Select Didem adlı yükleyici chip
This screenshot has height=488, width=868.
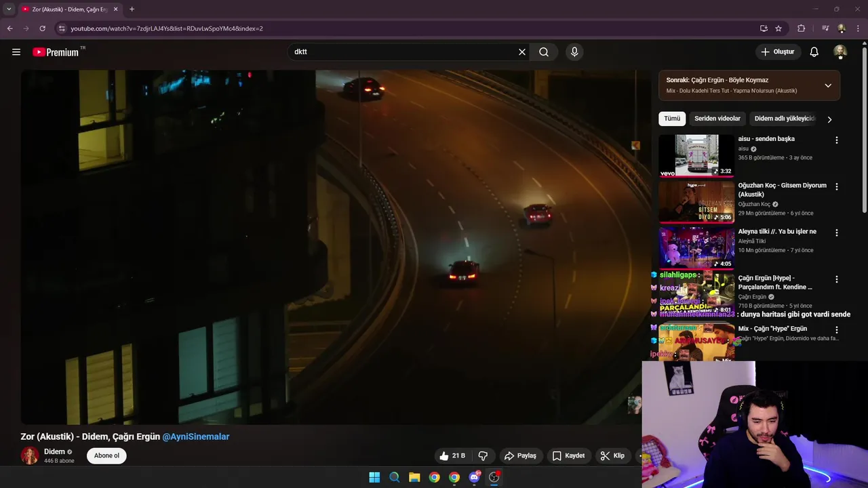tap(784, 119)
